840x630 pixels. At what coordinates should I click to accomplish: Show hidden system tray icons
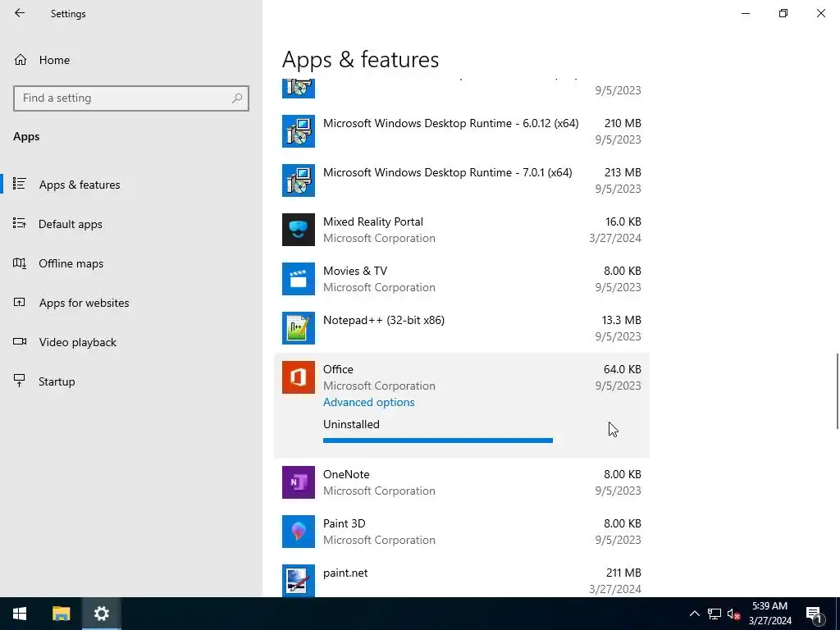coord(694,614)
